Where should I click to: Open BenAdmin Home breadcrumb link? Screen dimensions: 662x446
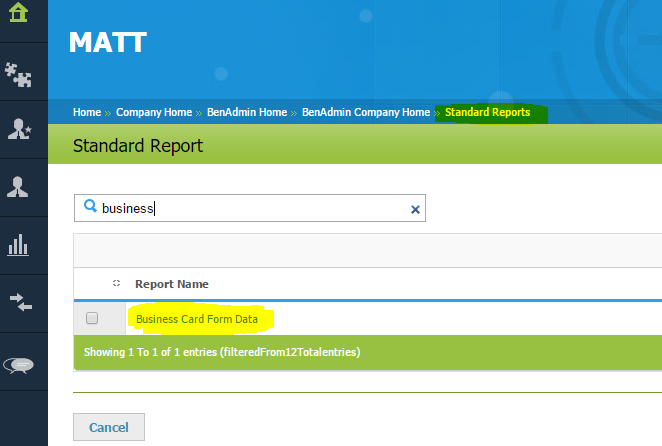pyautogui.click(x=246, y=113)
